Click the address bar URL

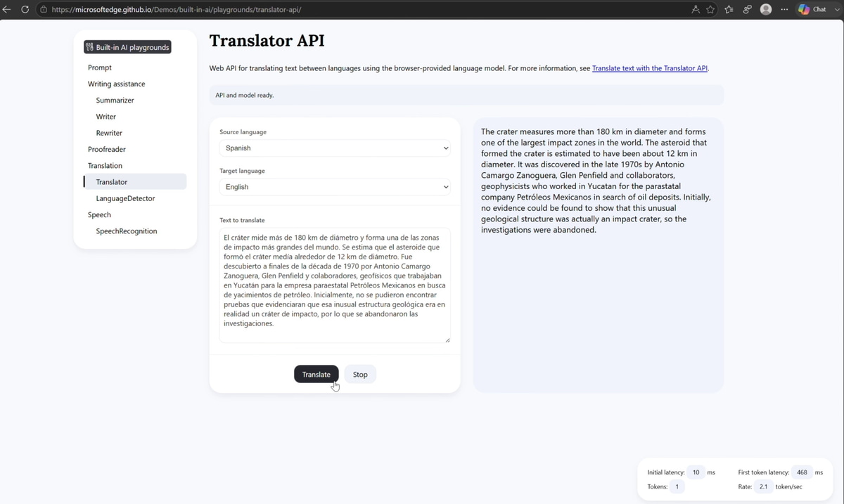177,10
